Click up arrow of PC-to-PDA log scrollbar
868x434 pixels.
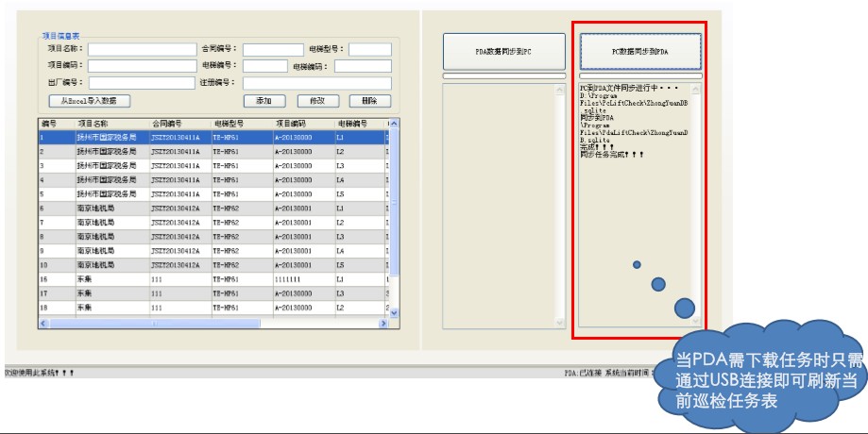tap(696, 90)
